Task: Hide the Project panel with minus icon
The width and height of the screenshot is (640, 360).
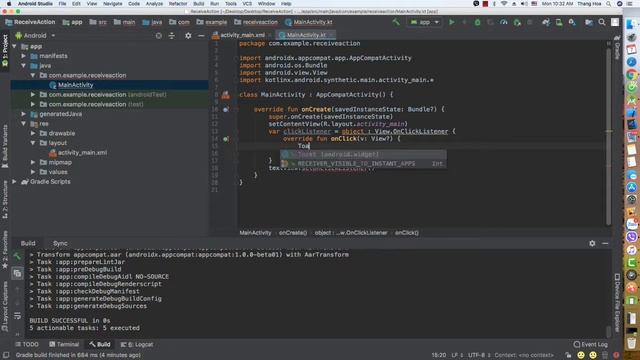Action: click(201, 36)
